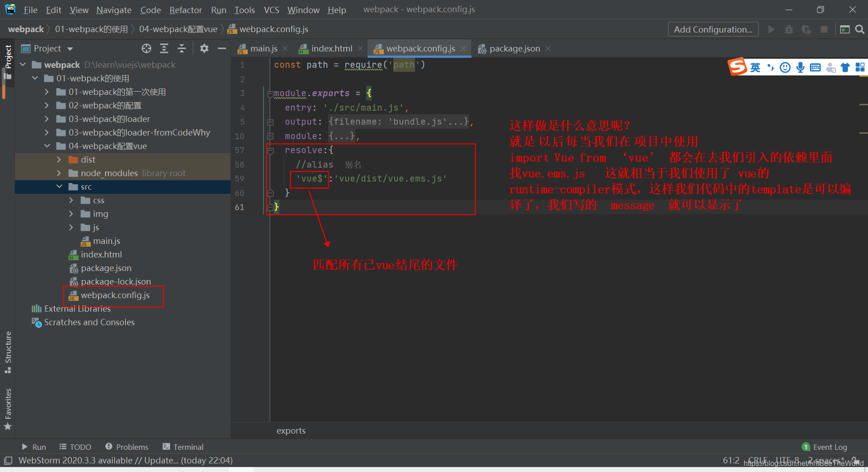Open the Run tool window at bottom
868x472 pixels.
click(34, 447)
